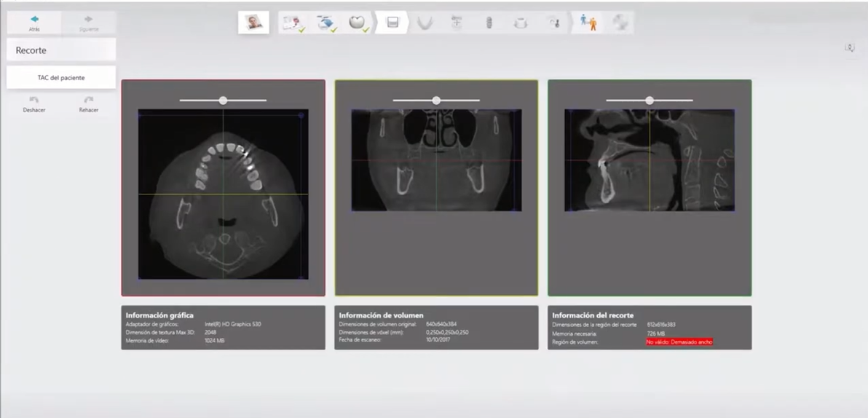
Task: Click the sagittal CT slice image
Action: pos(650,160)
